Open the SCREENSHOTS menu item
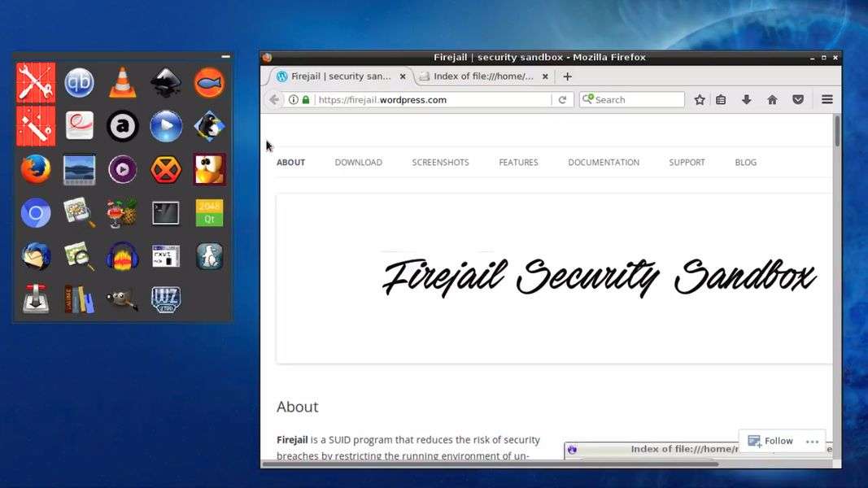This screenshot has height=488, width=868. [x=440, y=162]
